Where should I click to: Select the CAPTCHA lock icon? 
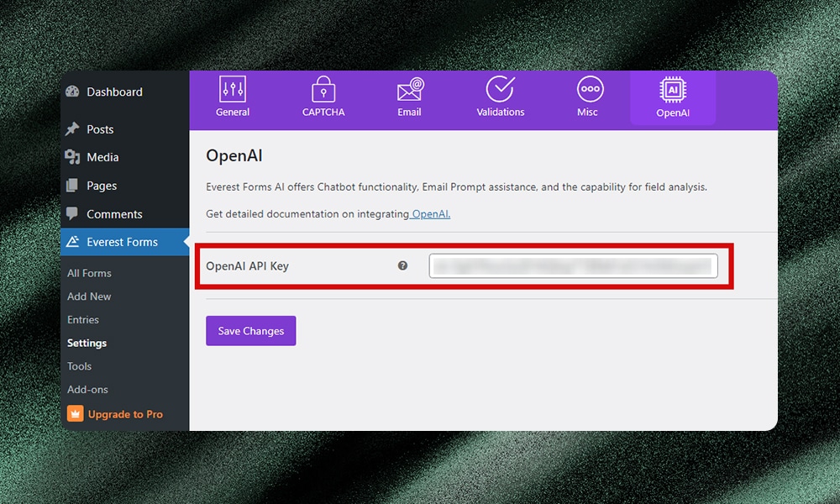tap(323, 91)
